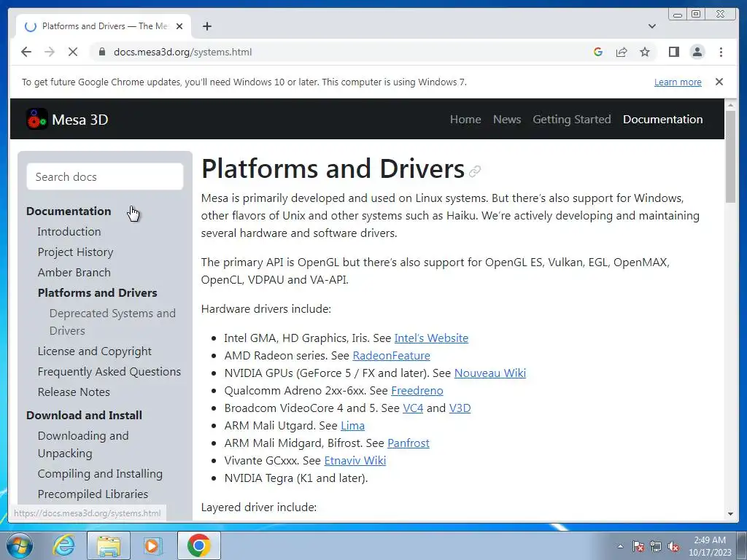This screenshot has width=747, height=560.
Task: Click the taskbar clock showing 2:49 AM
Action: click(x=710, y=546)
